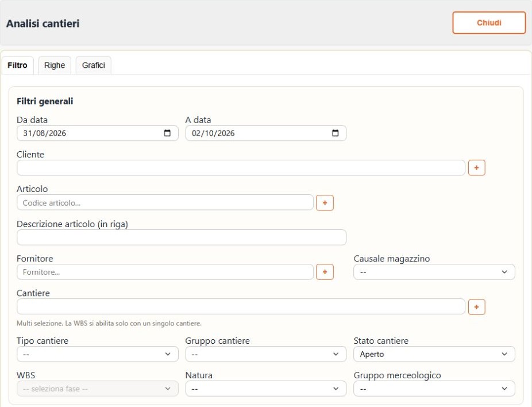532x407 pixels.
Task: Click the Codice articolo input field
Action: pyautogui.click(x=165, y=203)
